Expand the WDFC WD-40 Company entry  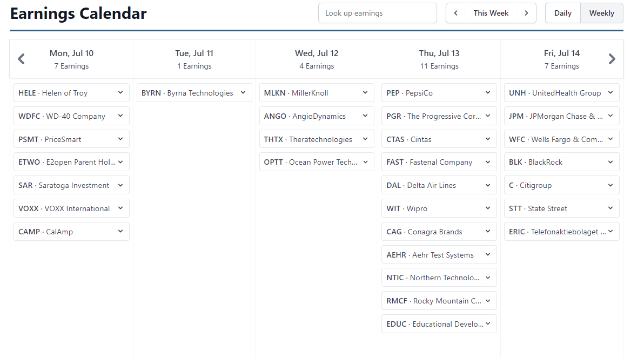[71, 116]
